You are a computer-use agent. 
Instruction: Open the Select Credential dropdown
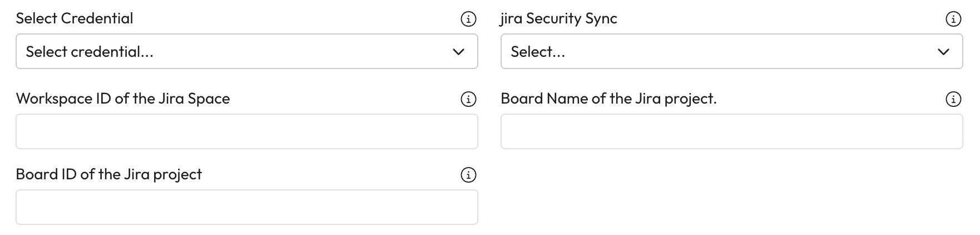pos(246,52)
